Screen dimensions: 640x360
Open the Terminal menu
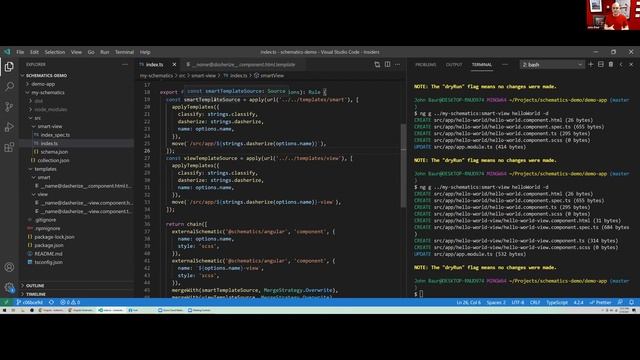(x=124, y=52)
